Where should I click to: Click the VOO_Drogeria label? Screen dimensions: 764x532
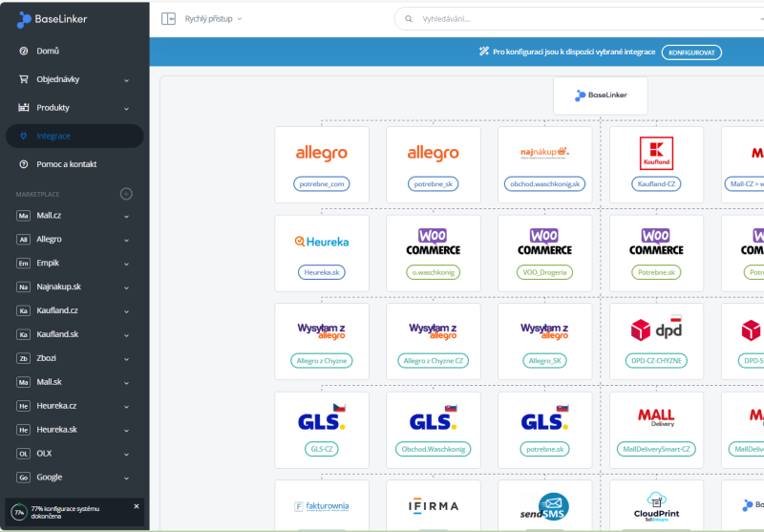pyautogui.click(x=544, y=272)
